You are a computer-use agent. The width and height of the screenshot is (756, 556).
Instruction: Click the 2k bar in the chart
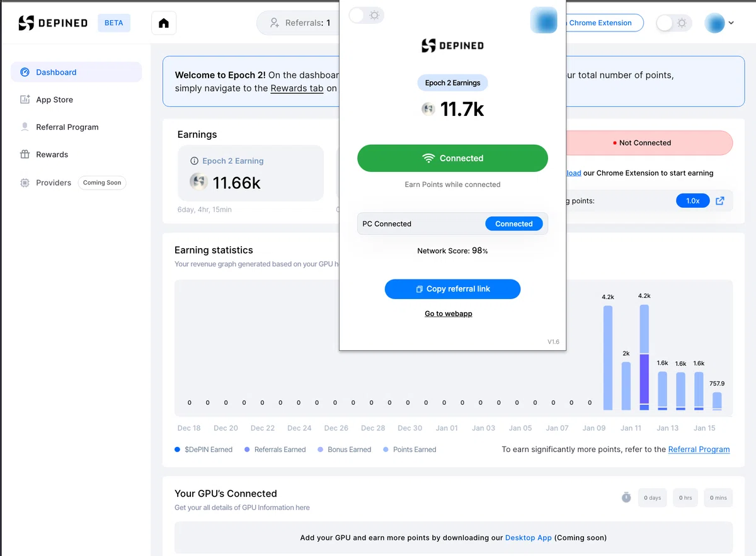click(x=626, y=386)
